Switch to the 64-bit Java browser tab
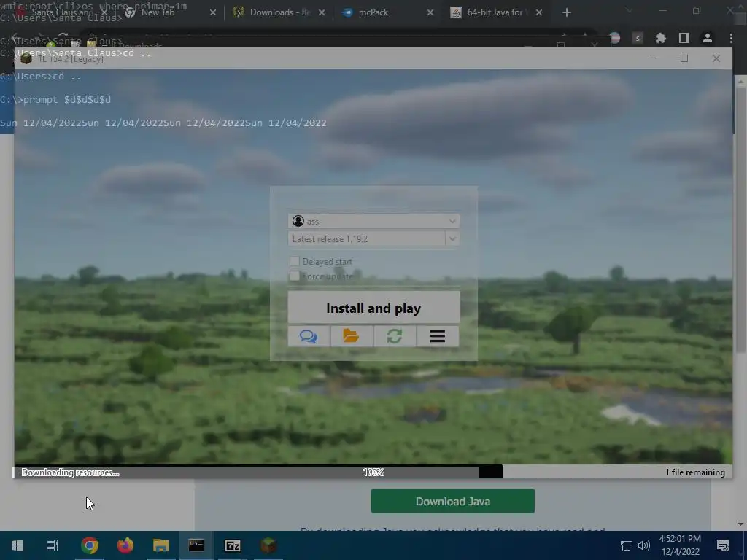Image resolution: width=747 pixels, height=560 pixels. click(x=495, y=12)
